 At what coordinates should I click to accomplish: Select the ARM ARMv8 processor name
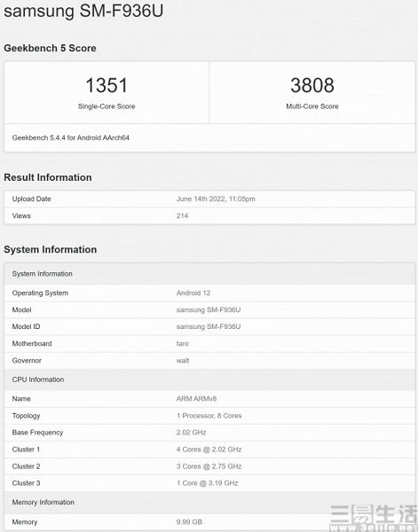[x=196, y=399]
